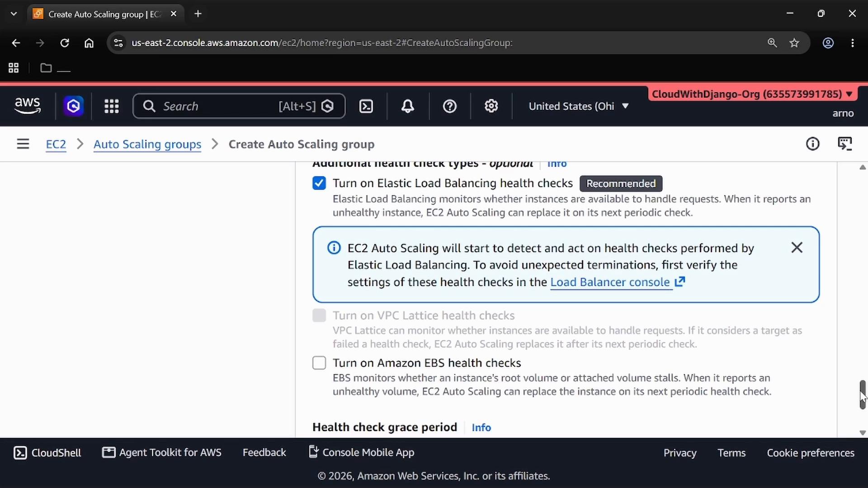The image size is (868, 488).
Task: Open the CloudWithDjango-Org account dropdown
Action: pos(752,94)
